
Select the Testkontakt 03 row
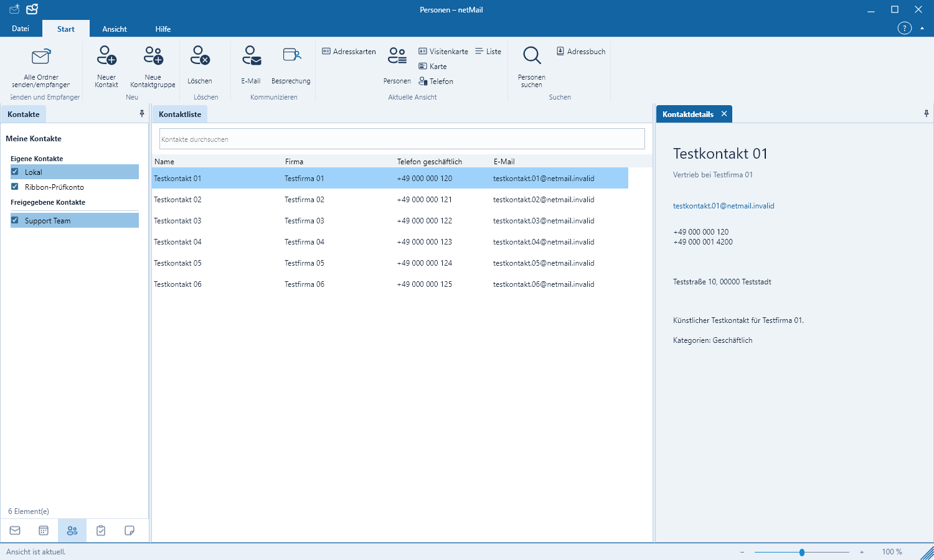390,221
